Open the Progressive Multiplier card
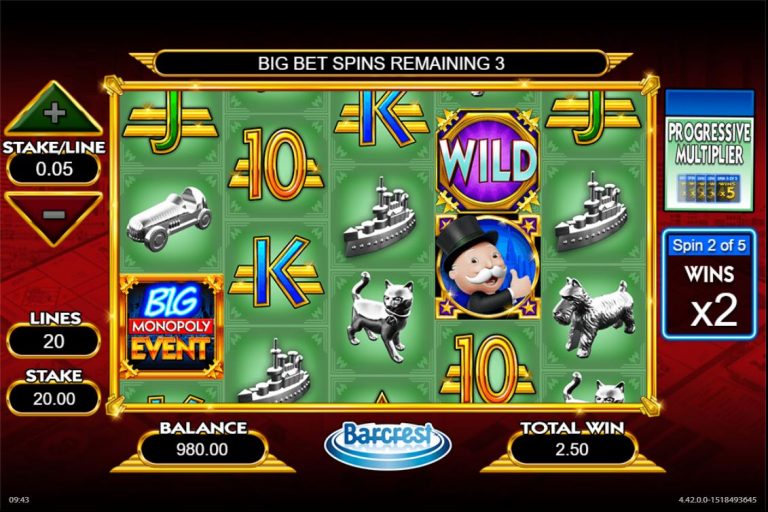The image size is (768, 512). (x=709, y=150)
